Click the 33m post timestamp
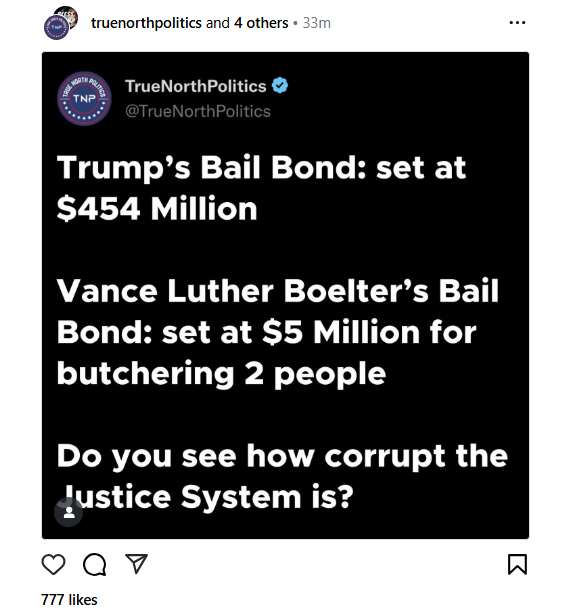This screenshot has width=570, height=613. click(x=317, y=23)
